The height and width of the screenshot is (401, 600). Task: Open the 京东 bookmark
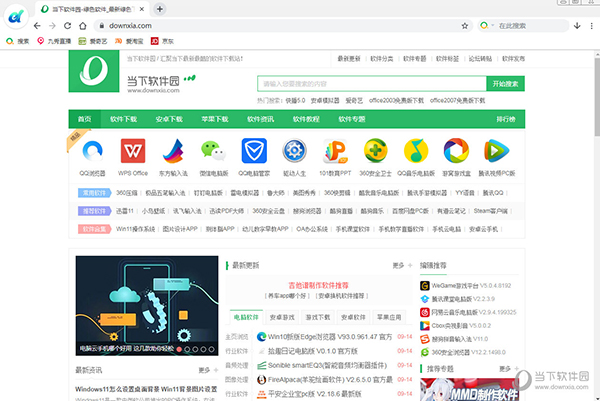[x=162, y=41]
